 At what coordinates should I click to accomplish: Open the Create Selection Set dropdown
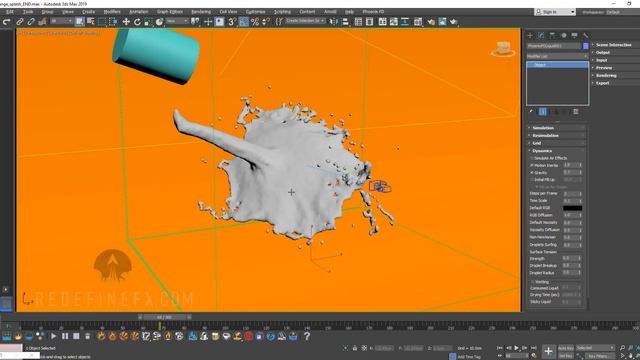[304, 21]
